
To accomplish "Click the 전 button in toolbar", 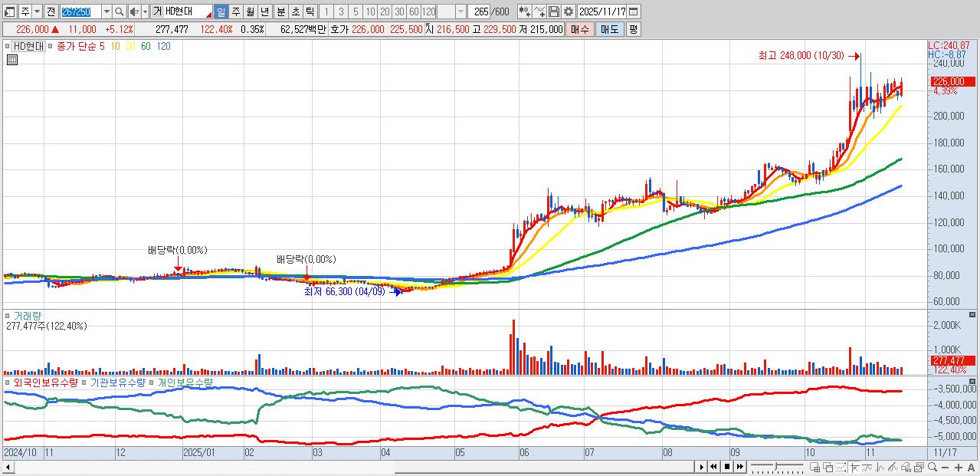I will [51, 11].
